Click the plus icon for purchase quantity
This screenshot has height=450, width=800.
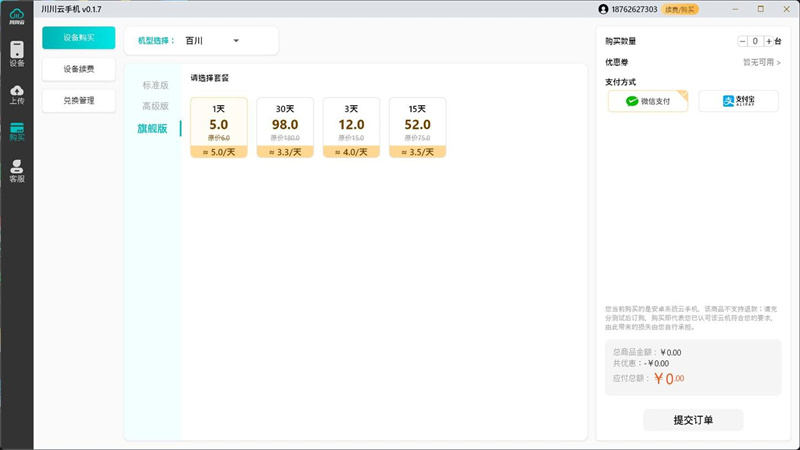point(768,41)
